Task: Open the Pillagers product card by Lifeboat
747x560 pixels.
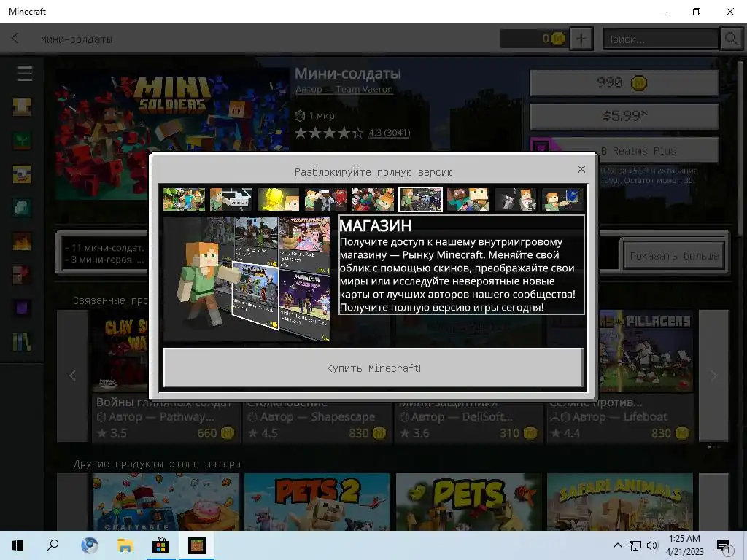Action: [x=620, y=376]
